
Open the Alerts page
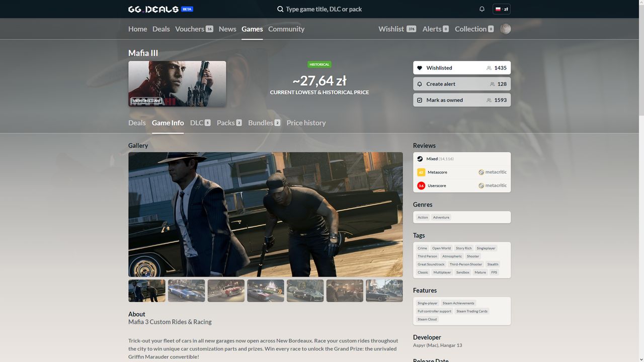[x=436, y=29]
